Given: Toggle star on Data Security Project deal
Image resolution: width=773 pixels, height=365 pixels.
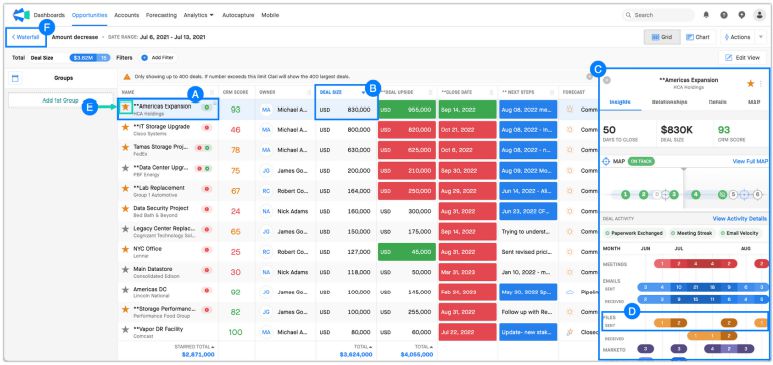Looking at the screenshot, I should pyautogui.click(x=125, y=209).
